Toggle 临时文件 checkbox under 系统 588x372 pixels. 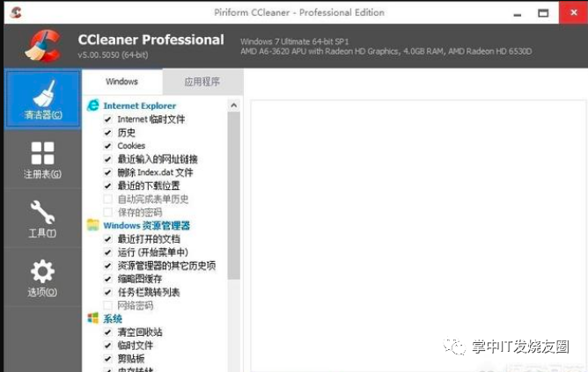[x=107, y=346]
